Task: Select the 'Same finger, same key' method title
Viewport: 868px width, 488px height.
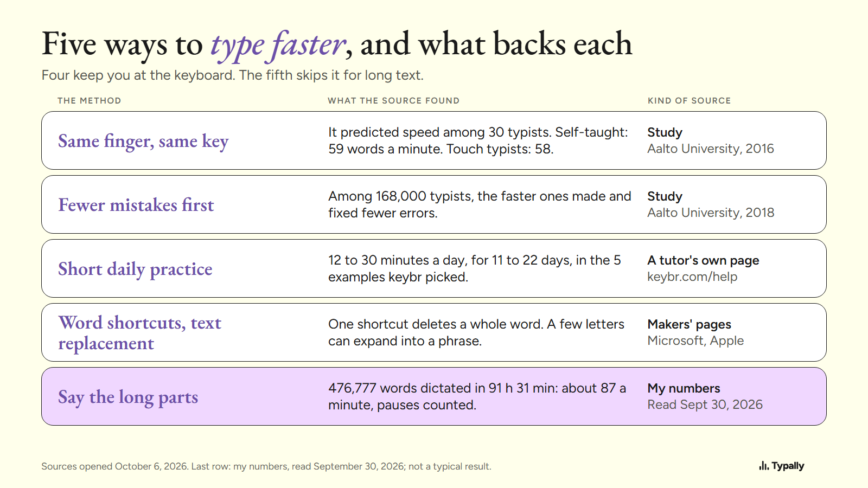Action: click(x=143, y=141)
